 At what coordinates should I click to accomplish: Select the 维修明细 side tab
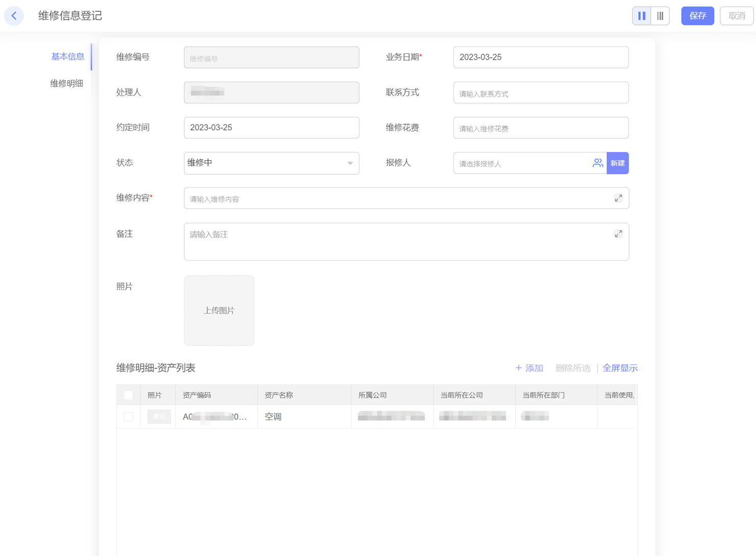tap(67, 83)
